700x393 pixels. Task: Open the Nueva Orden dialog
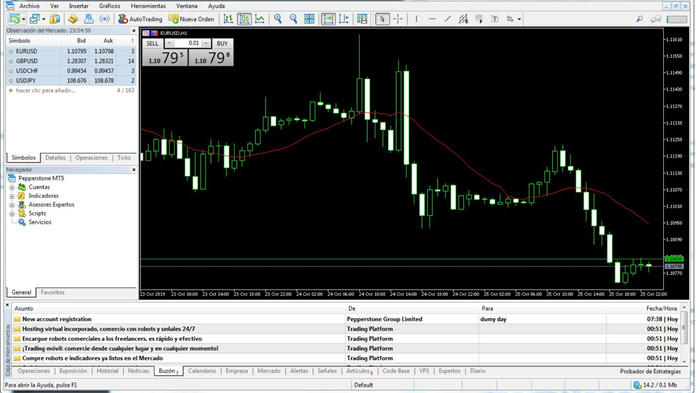[x=192, y=19]
